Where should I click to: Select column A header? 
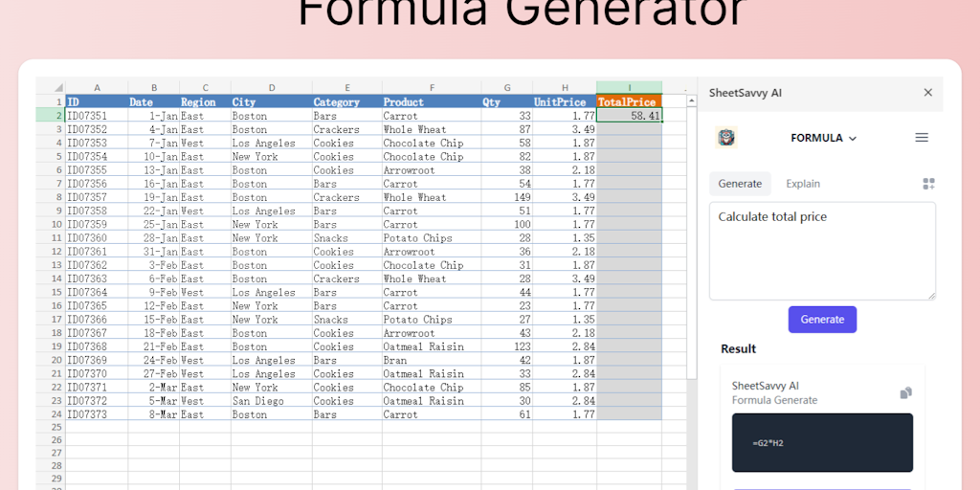pos(97,87)
